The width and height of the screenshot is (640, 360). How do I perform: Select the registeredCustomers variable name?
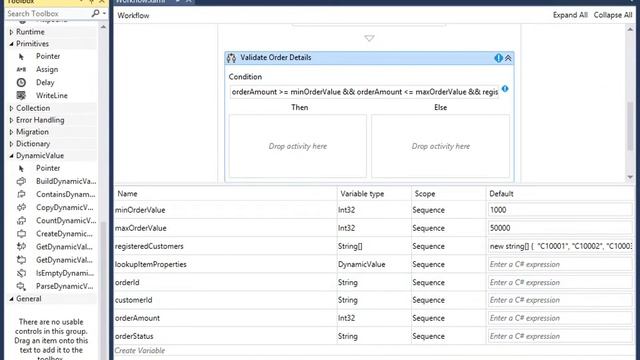tap(149, 246)
